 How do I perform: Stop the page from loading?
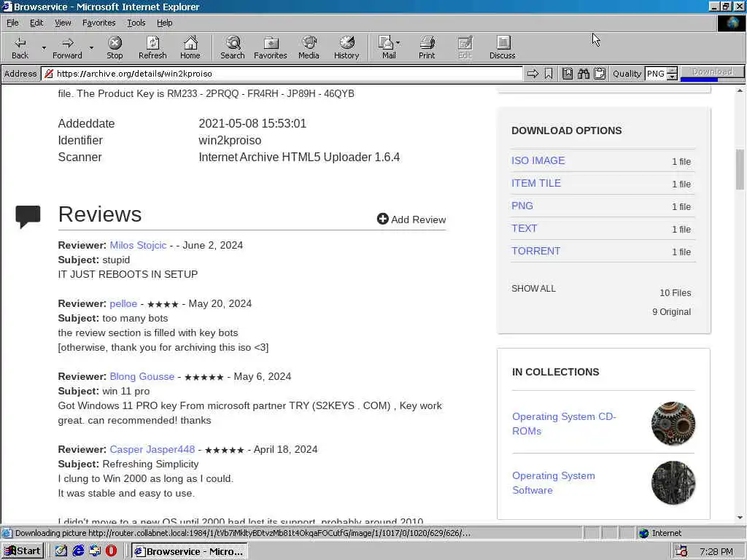(115, 47)
